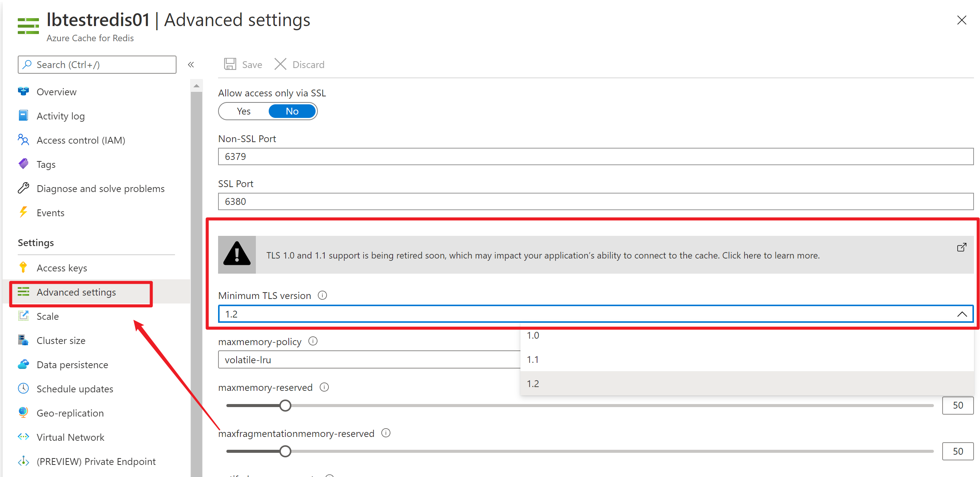Screen dimensions: 980x477
Task: Open Diagnose and solve problems
Action: tap(101, 189)
